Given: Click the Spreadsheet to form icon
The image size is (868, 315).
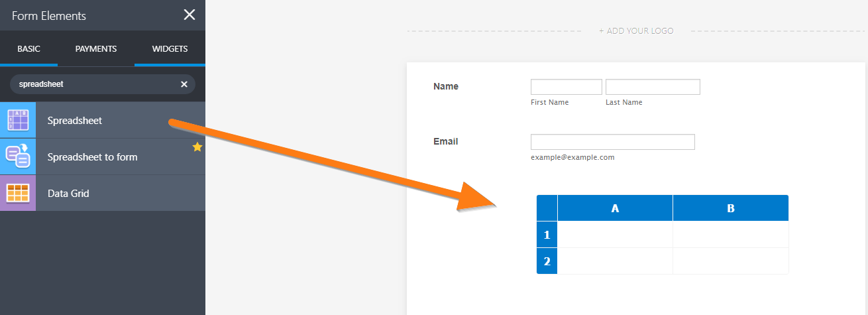Looking at the screenshot, I should tap(18, 157).
